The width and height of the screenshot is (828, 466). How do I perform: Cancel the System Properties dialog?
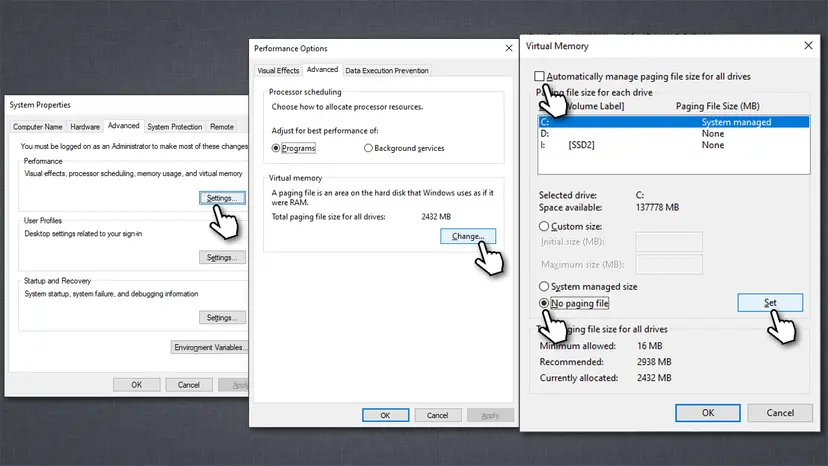point(189,385)
